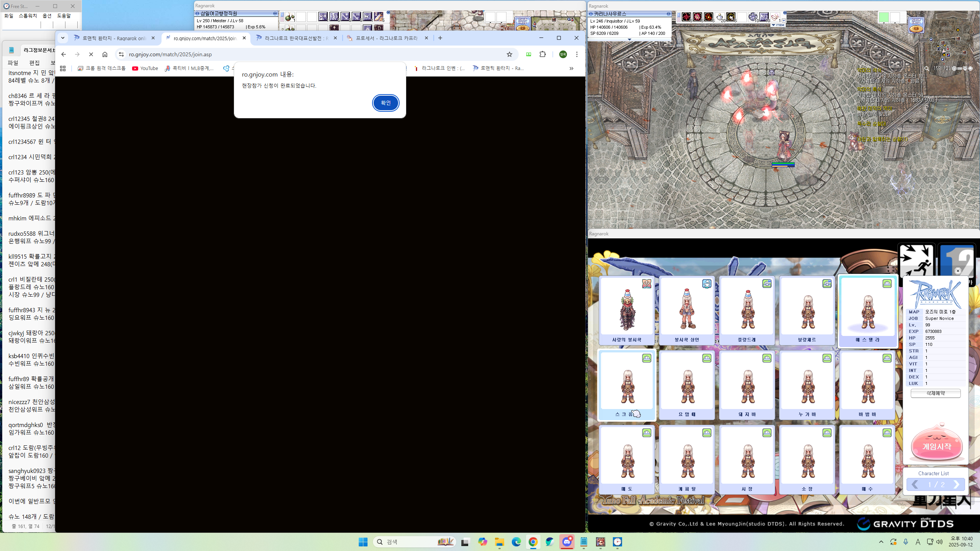Expand the ITEM dropdown under hotbar

[778, 25]
